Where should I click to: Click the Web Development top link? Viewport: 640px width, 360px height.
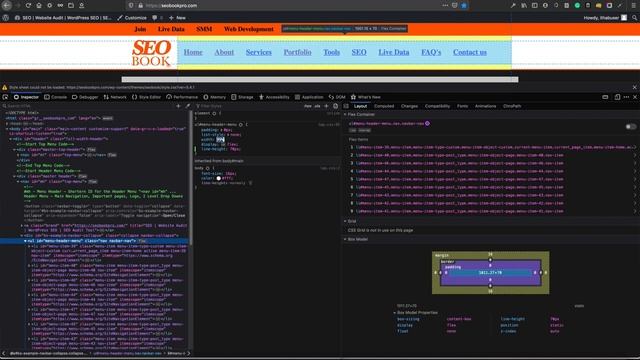249,29
